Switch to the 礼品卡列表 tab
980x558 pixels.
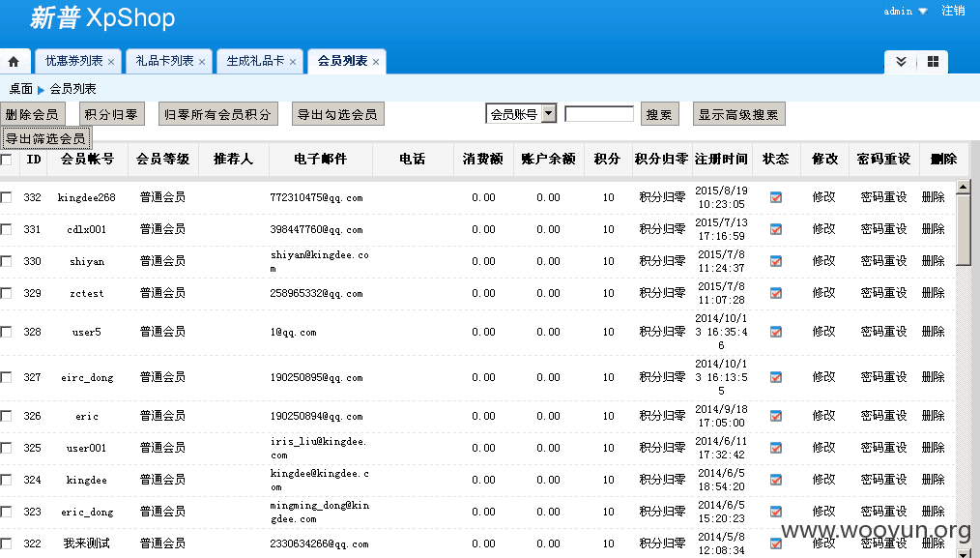coord(164,61)
